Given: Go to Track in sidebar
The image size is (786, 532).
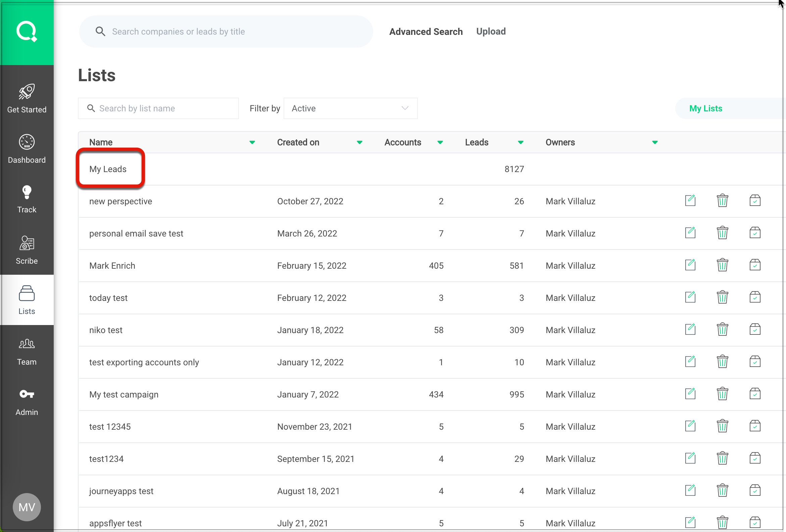Looking at the screenshot, I should click(x=27, y=199).
